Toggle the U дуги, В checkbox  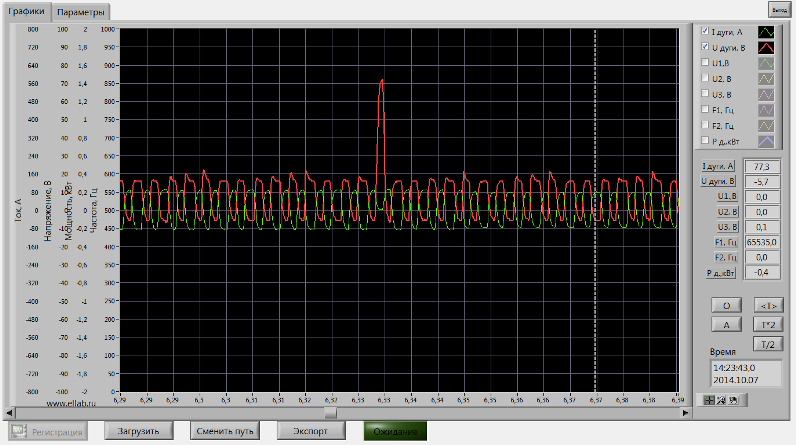(x=705, y=47)
